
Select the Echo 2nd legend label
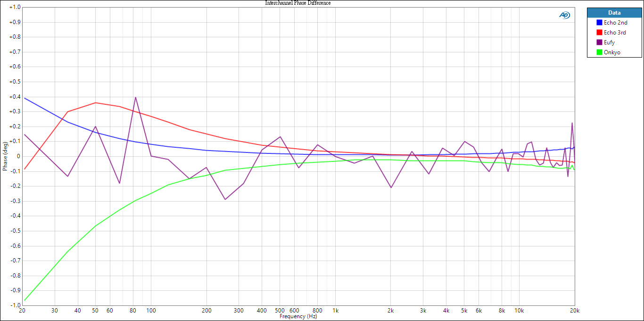(x=615, y=23)
